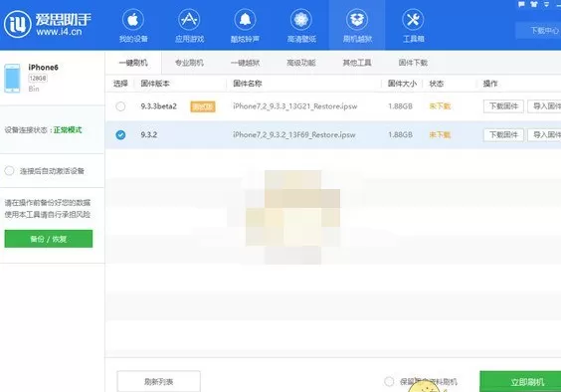Viewport: 561px width, 392px height.
Task: Click 未下载 status in 9.3.2 row
Action: 440,135
